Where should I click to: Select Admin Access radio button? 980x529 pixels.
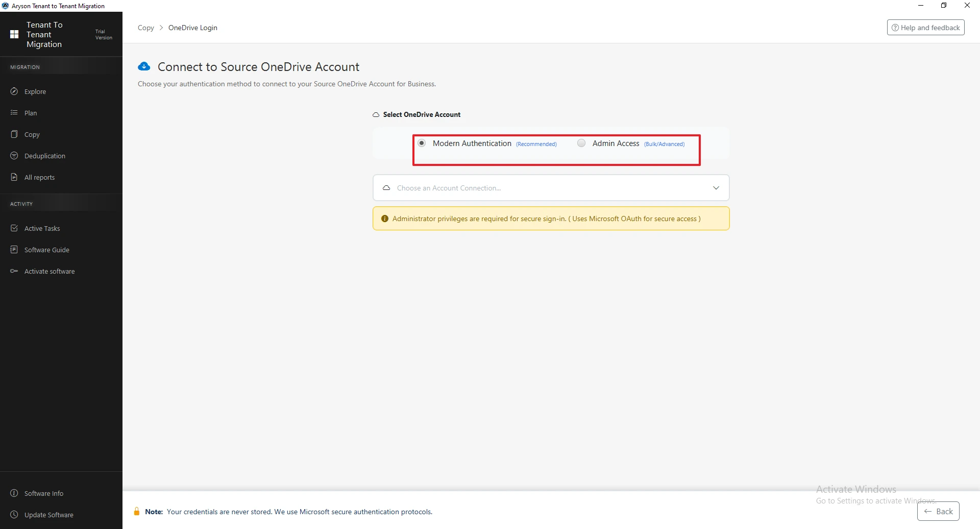[x=581, y=143]
